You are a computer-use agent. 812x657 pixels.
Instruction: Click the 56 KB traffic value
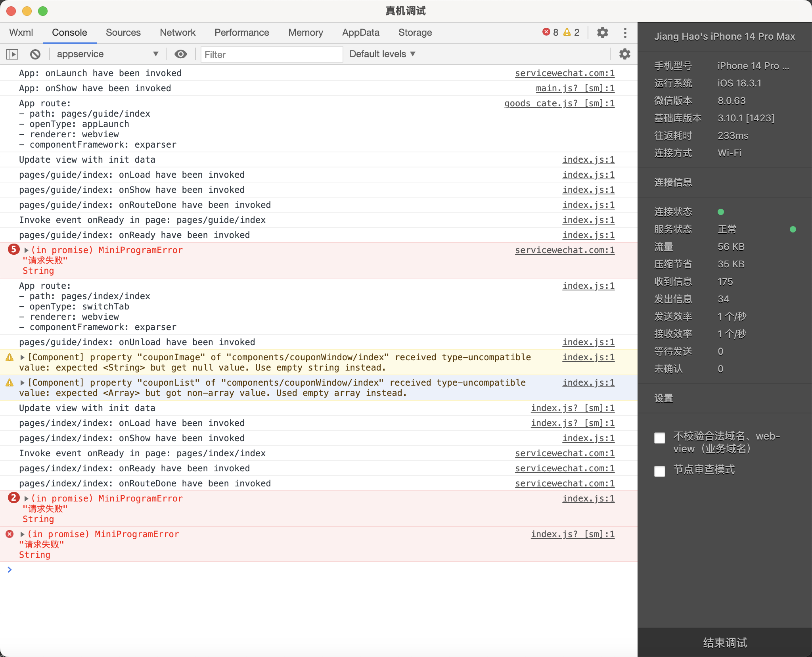pos(731,247)
